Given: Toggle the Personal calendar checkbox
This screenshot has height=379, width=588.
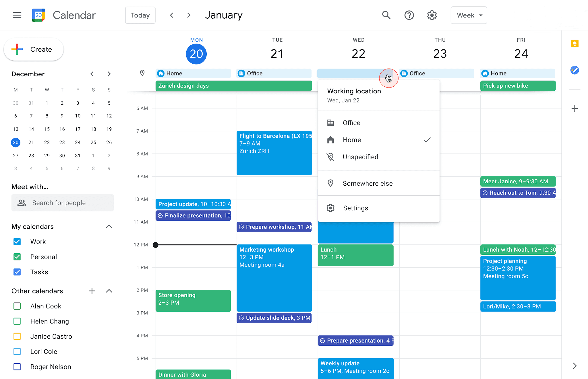Looking at the screenshot, I should 17,257.
